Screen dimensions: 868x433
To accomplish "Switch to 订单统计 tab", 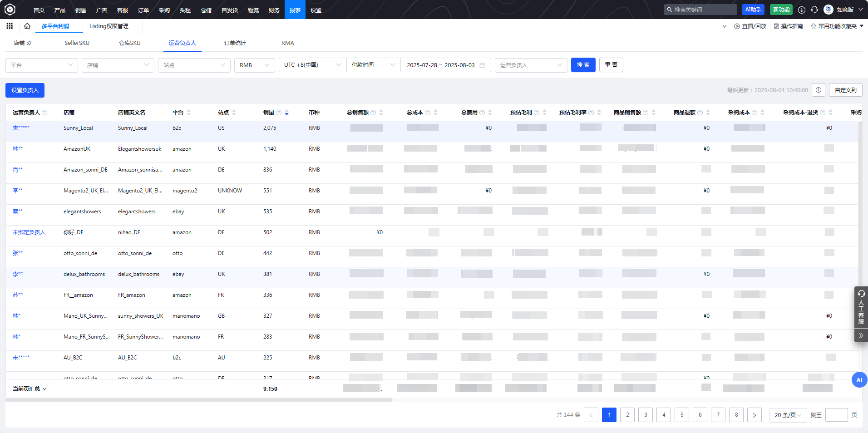I will [x=235, y=43].
